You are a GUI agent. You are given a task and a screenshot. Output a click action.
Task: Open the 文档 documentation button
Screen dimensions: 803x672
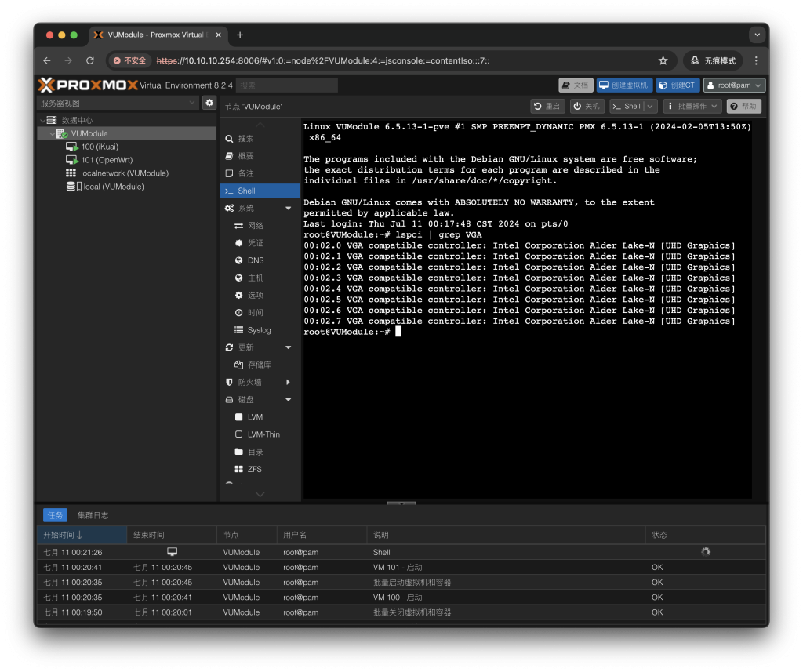click(x=576, y=85)
